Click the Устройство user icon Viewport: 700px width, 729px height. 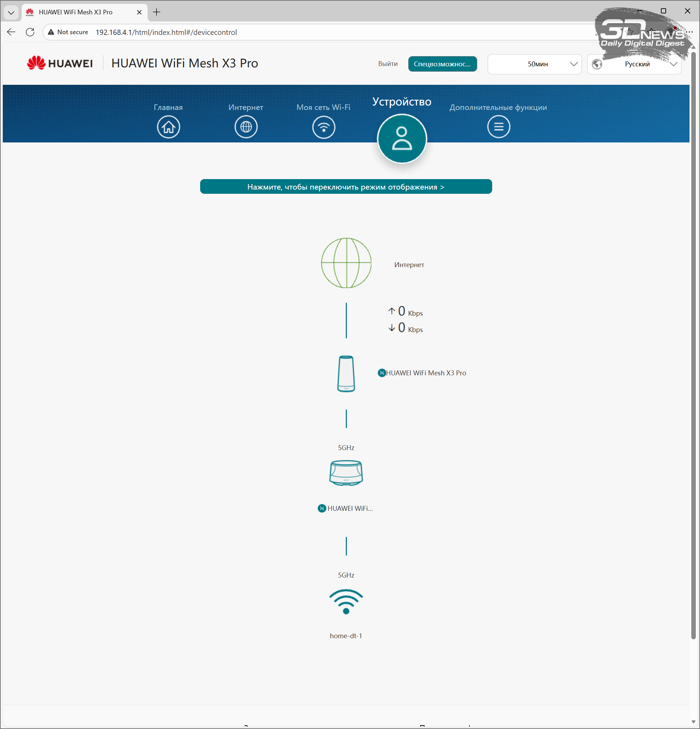point(402,138)
